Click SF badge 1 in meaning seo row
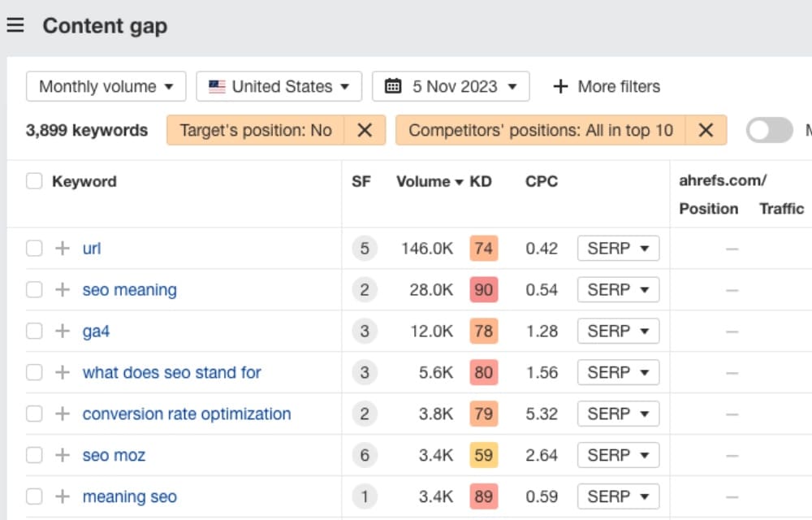 (365, 496)
